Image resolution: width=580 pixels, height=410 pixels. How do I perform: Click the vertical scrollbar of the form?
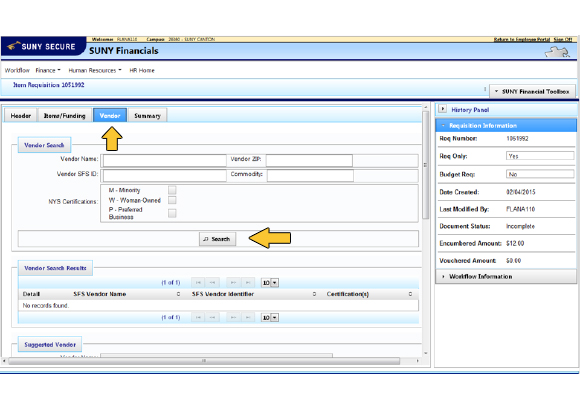425,165
